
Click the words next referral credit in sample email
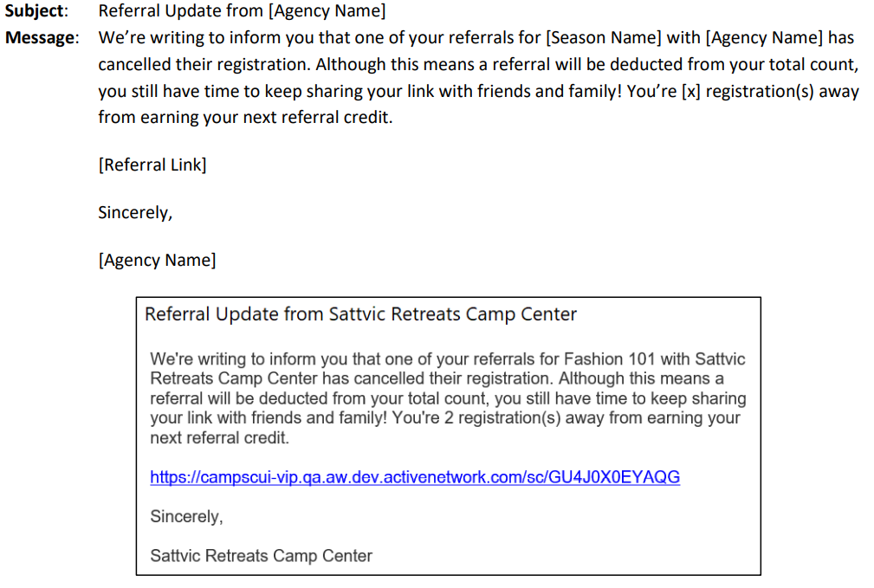click(x=219, y=438)
